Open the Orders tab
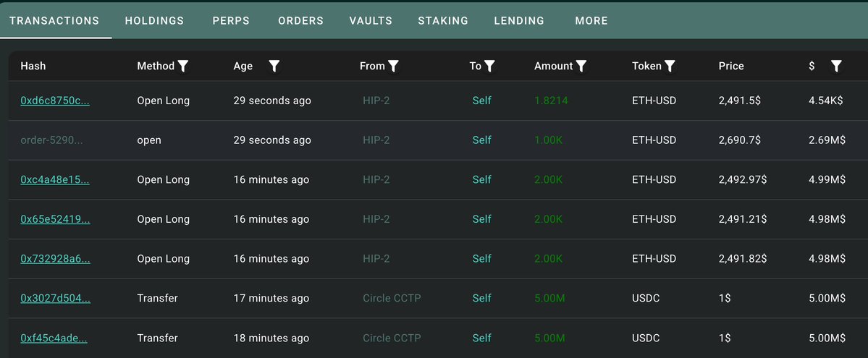Viewport: 868px width, 358px height. click(300, 20)
